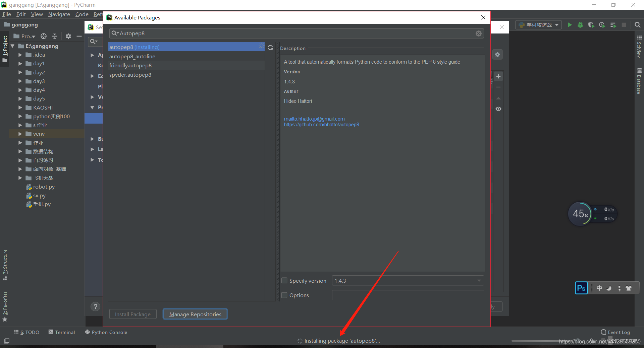Expand the venv folder

tap(20, 134)
